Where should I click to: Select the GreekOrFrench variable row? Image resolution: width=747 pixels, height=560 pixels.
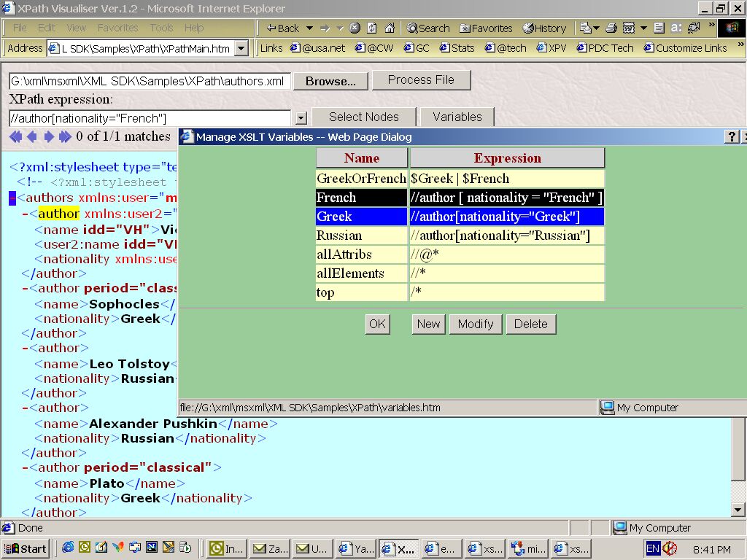[460, 179]
